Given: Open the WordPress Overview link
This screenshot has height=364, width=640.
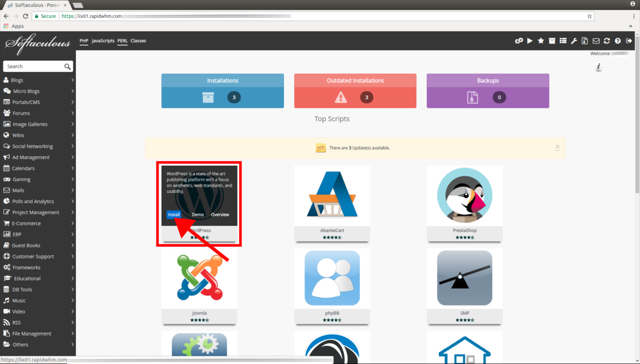Looking at the screenshot, I should tap(220, 214).
